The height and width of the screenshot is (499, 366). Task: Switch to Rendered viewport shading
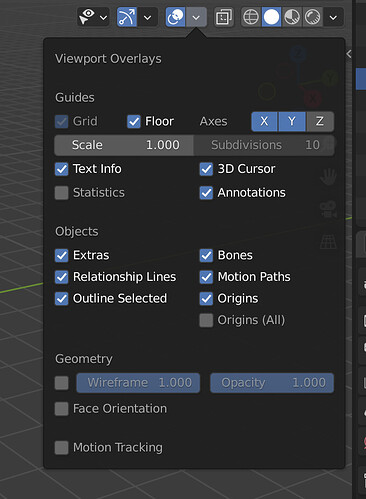[312, 17]
